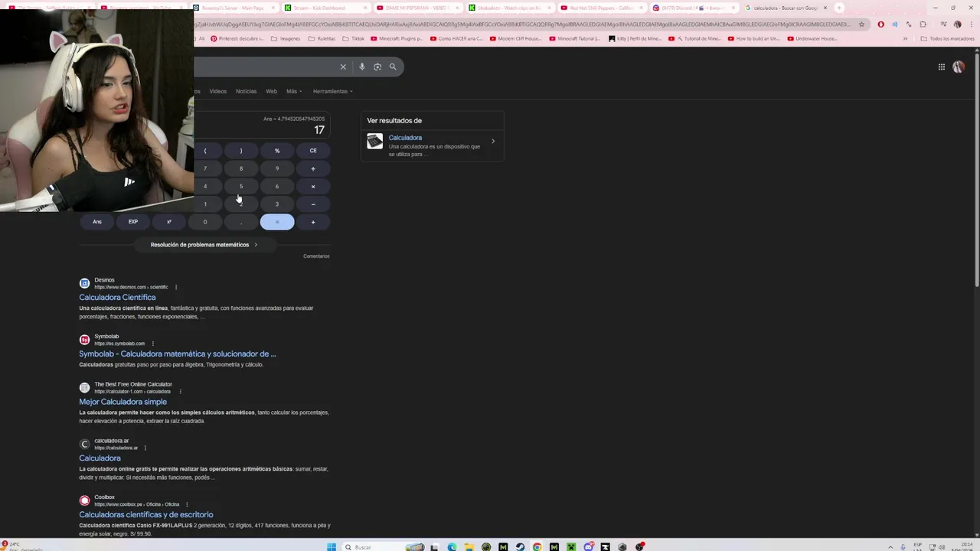Open Calculadora Científica Desmos link

[117, 297]
